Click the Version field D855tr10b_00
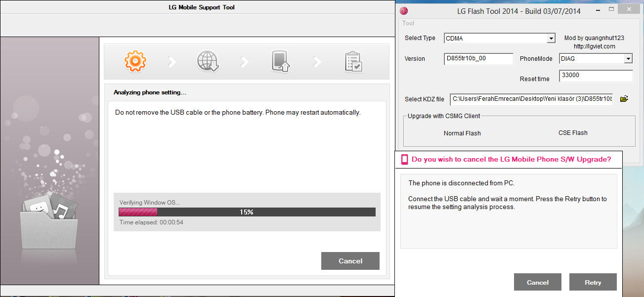Screen dimensions: 644x297 click(x=479, y=58)
